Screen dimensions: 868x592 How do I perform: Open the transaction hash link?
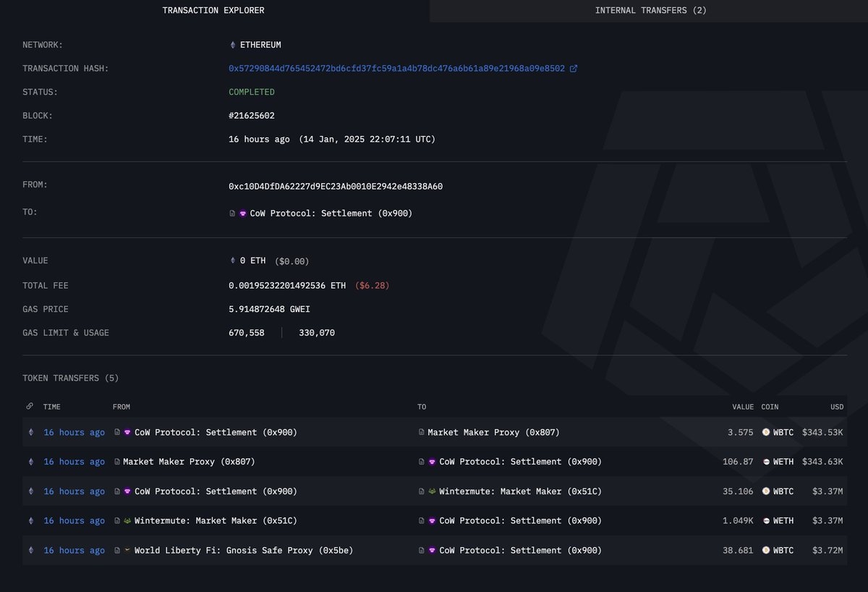[x=396, y=69]
